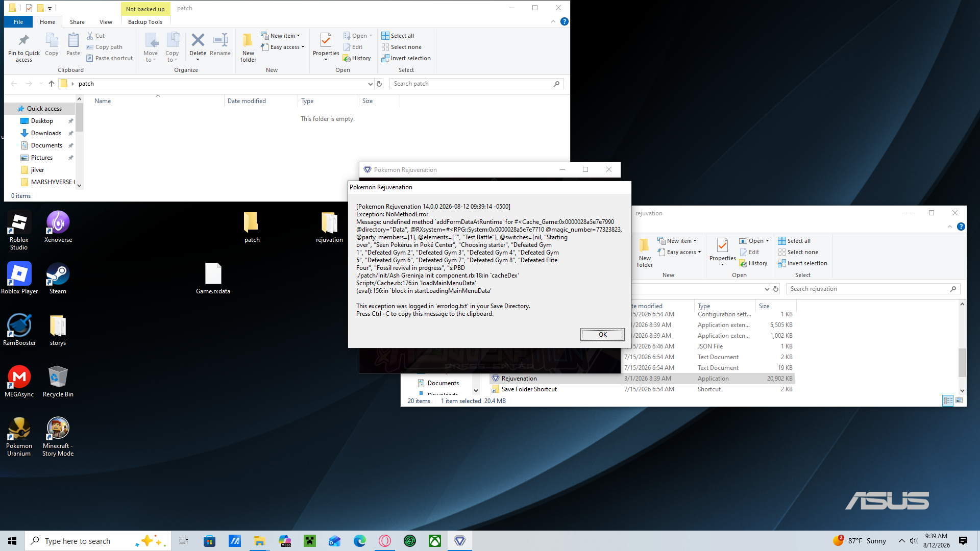Open the notification center on taskbar
The image size is (980, 551).
point(963,541)
